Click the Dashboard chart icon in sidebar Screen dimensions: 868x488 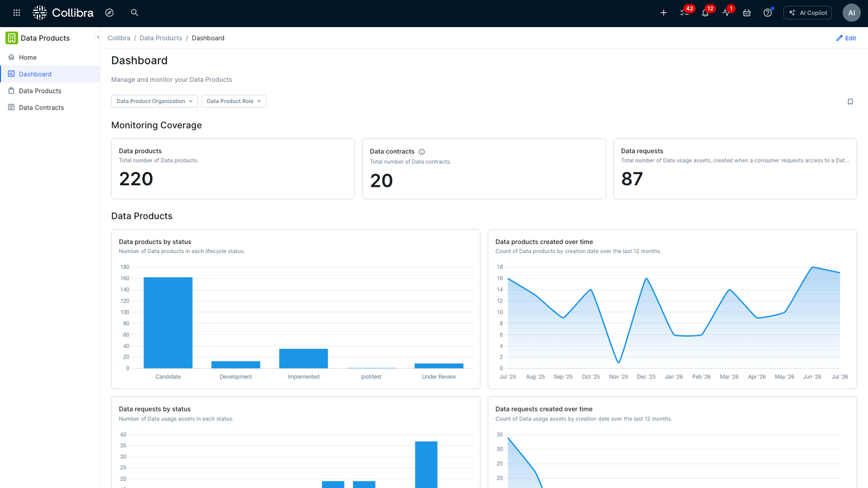(11, 74)
